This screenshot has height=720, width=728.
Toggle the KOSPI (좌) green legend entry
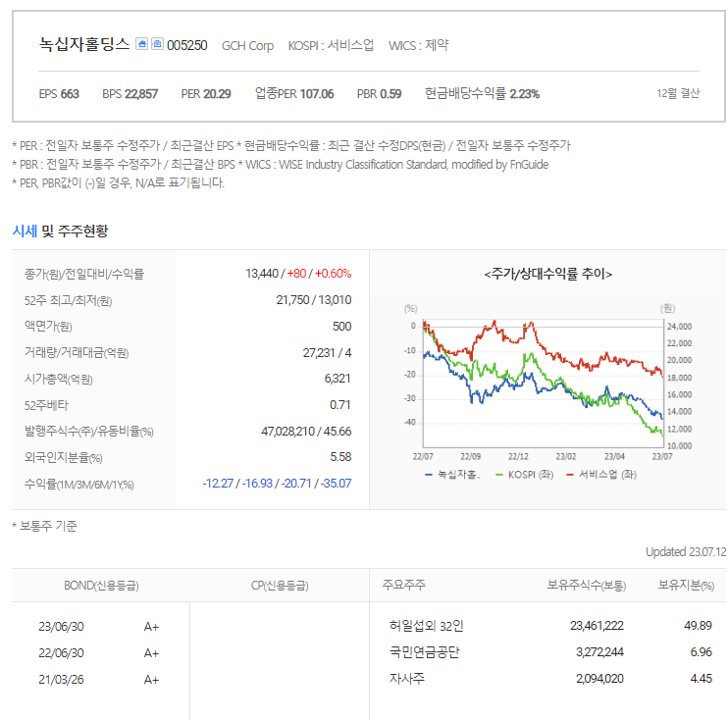click(525, 475)
